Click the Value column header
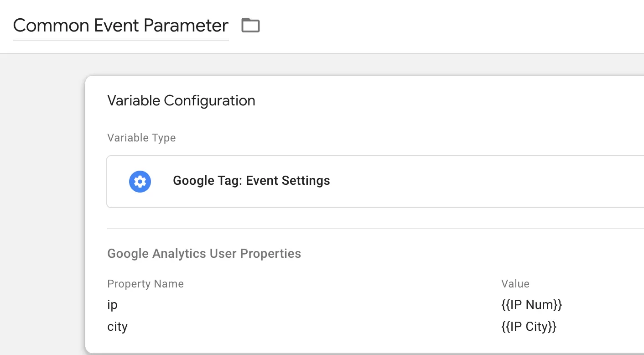This screenshot has width=644, height=355. tap(515, 284)
